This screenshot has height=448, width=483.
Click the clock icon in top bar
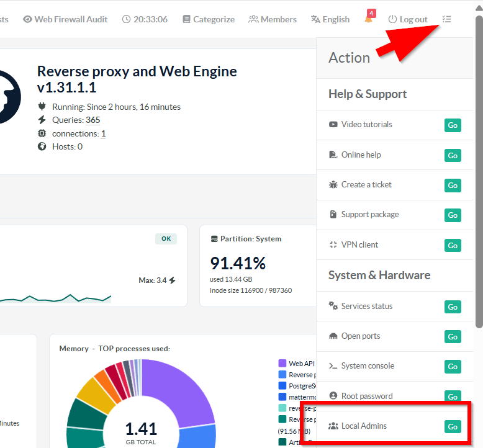point(126,19)
